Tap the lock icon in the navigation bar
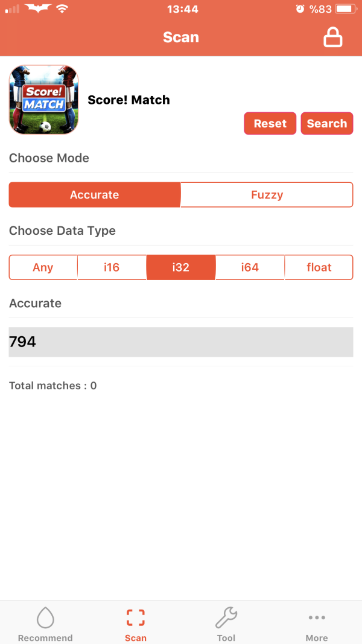 click(333, 37)
